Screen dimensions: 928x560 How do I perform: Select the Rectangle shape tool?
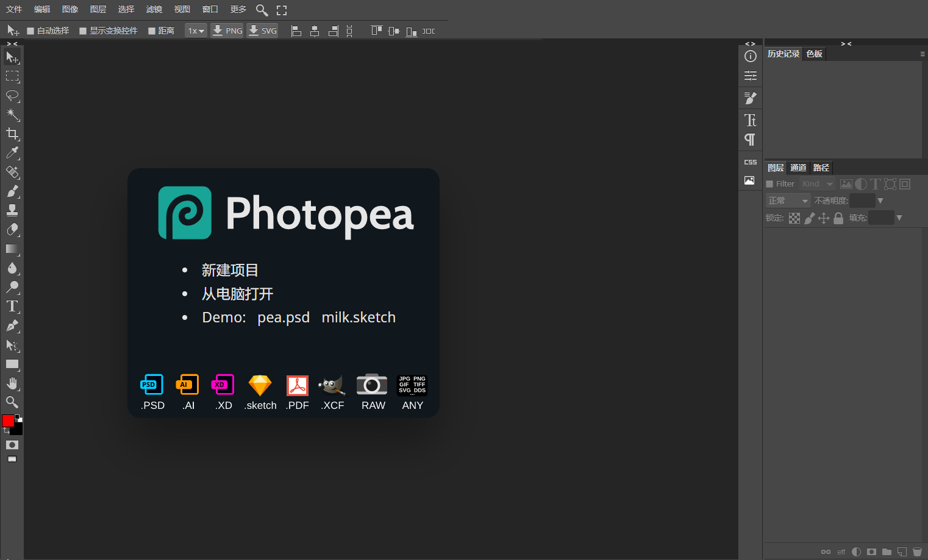[x=12, y=364]
